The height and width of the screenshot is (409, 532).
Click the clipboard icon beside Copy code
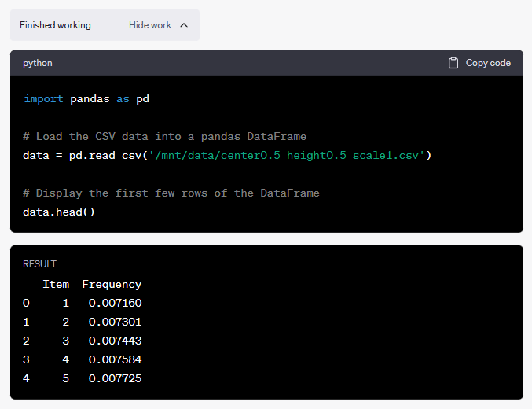coord(453,63)
